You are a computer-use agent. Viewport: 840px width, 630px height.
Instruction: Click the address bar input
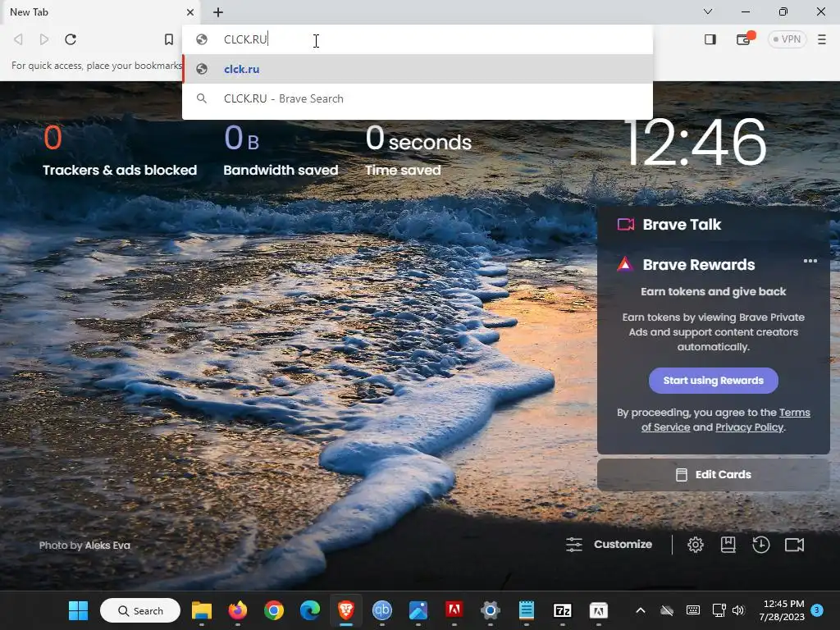[x=418, y=39]
